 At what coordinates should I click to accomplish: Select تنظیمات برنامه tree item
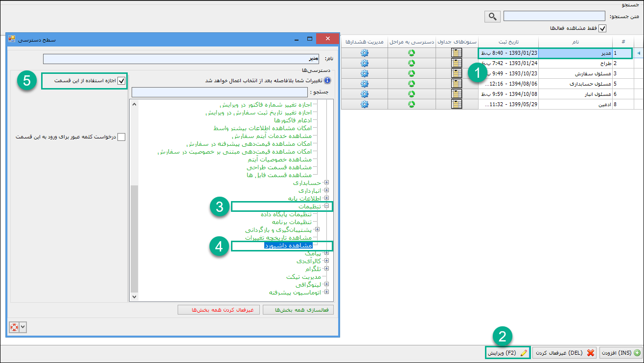(x=292, y=222)
